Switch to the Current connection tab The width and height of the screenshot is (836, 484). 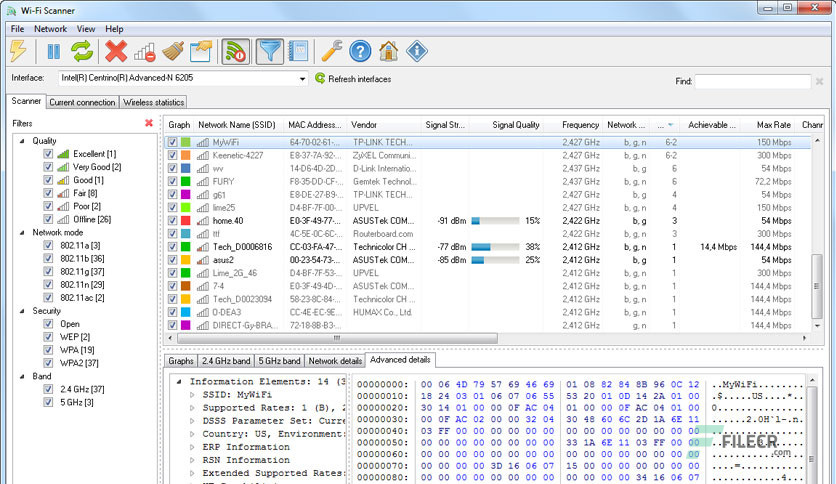[x=82, y=102]
